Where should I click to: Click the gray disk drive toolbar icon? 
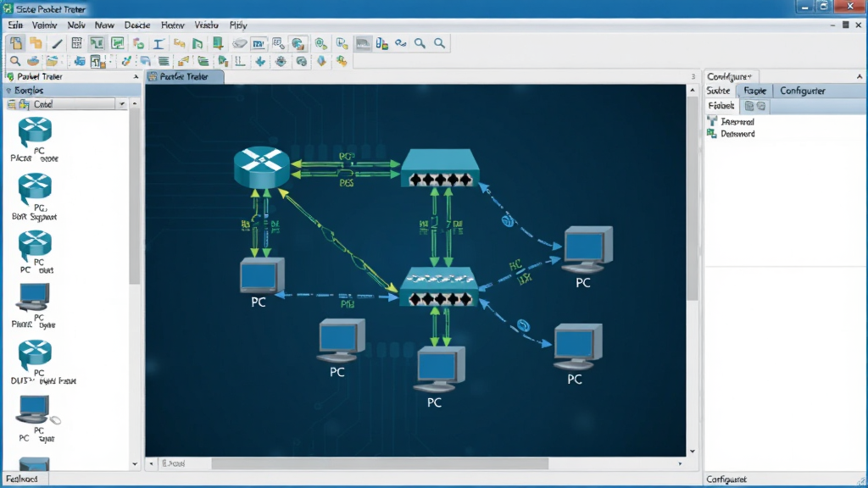click(239, 43)
